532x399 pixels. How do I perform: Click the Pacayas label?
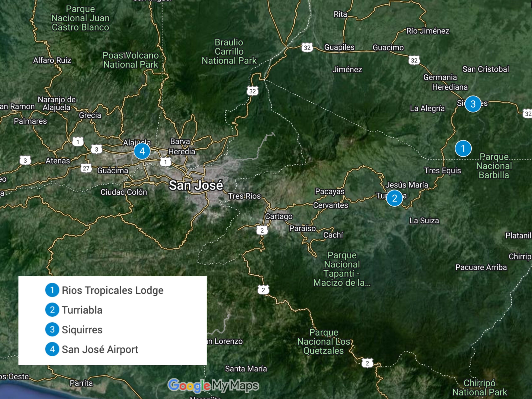[x=330, y=192]
